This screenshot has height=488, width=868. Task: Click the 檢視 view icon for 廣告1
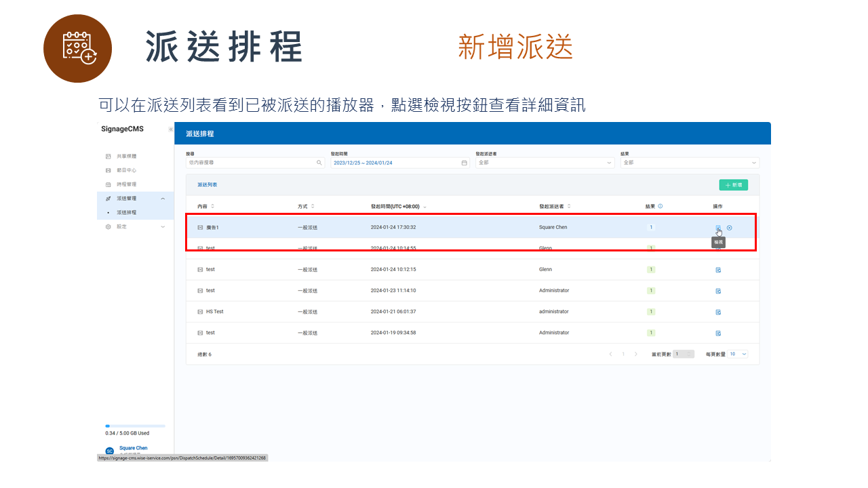[x=718, y=227]
